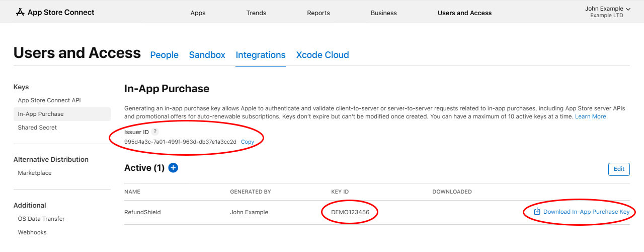Click the Learn More link
The width and height of the screenshot is (644, 252).
click(591, 116)
